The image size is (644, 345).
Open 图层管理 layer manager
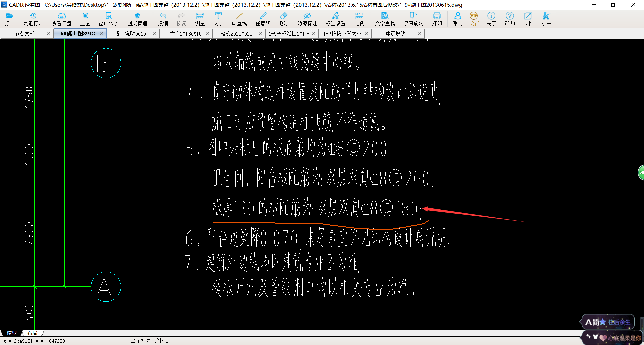[137, 19]
